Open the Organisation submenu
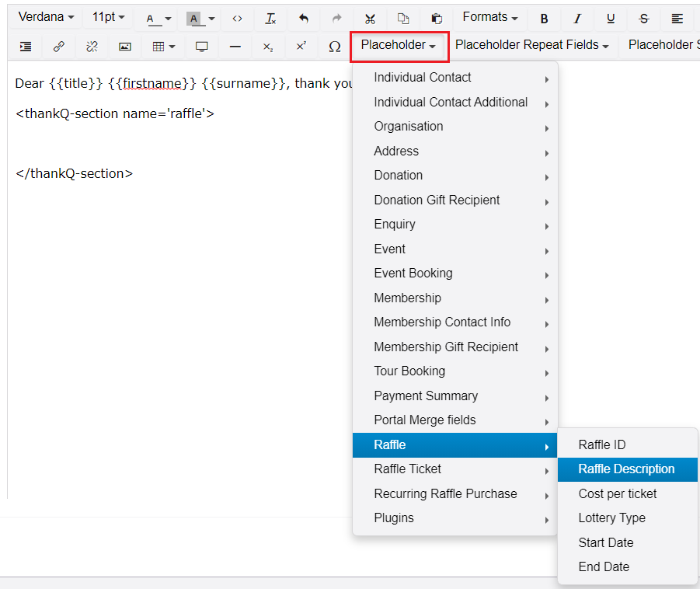The height and width of the screenshot is (589, 700). (x=455, y=127)
